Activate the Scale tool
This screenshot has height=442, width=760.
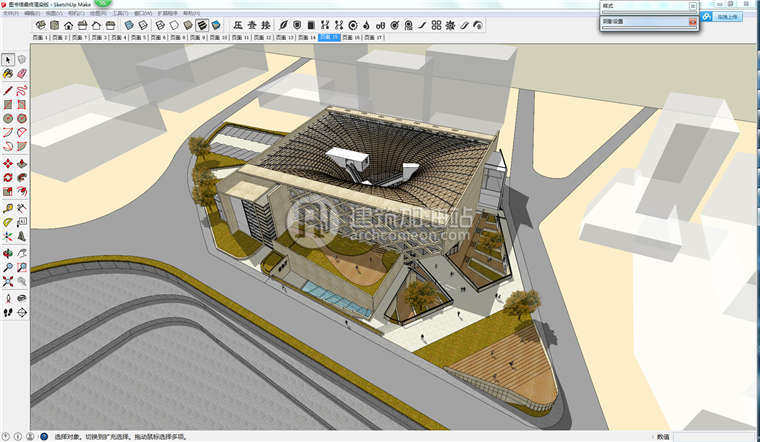tap(8, 192)
